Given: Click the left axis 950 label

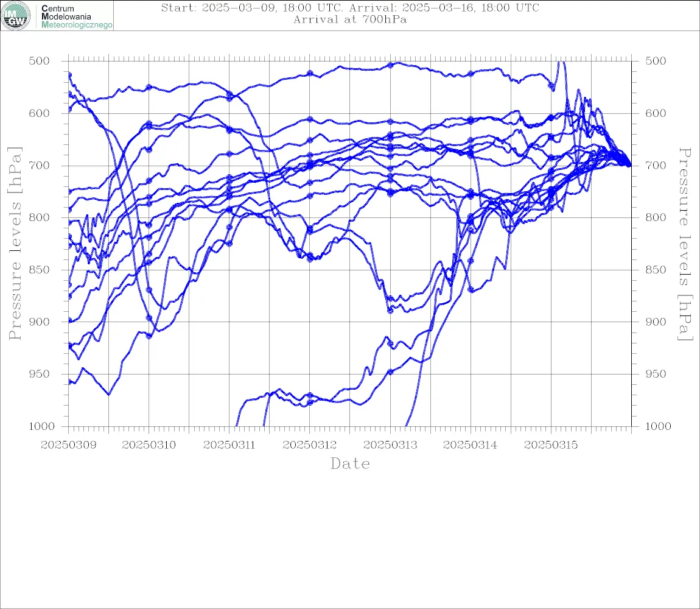Looking at the screenshot, I should point(40,374).
